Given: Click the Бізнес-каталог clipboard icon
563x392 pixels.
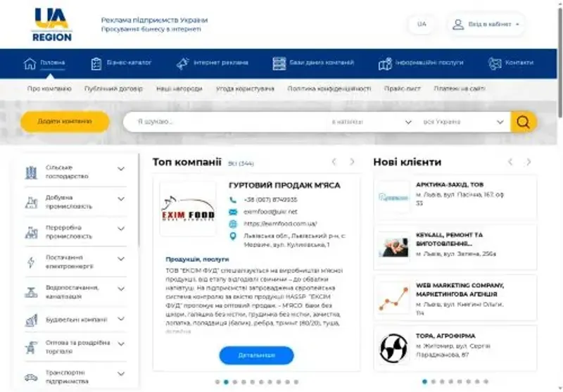Looking at the screenshot, I should point(96,63).
